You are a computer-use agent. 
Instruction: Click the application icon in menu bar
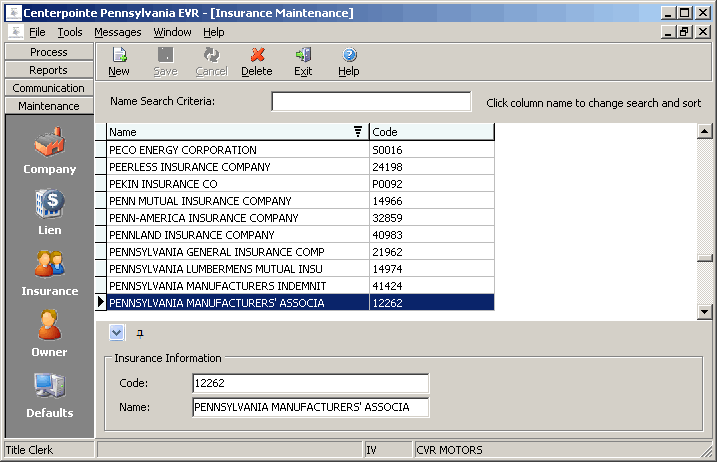pos(16,32)
